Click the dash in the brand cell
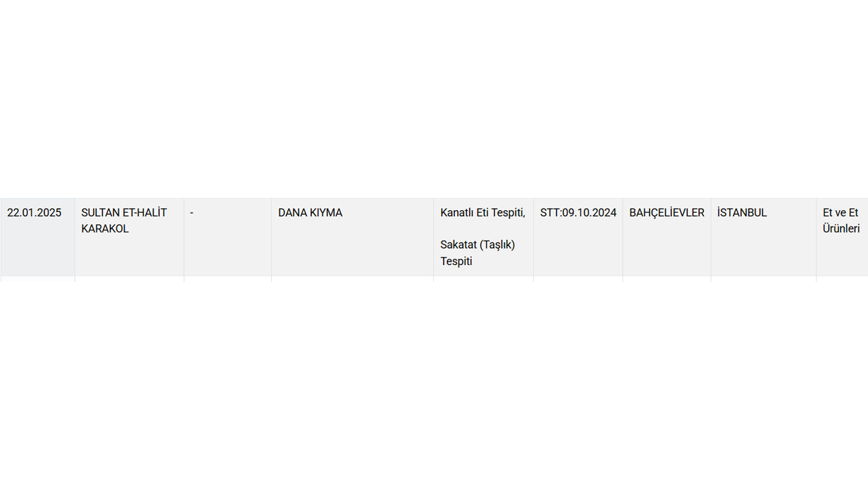868x488 pixels. pos(192,213)
